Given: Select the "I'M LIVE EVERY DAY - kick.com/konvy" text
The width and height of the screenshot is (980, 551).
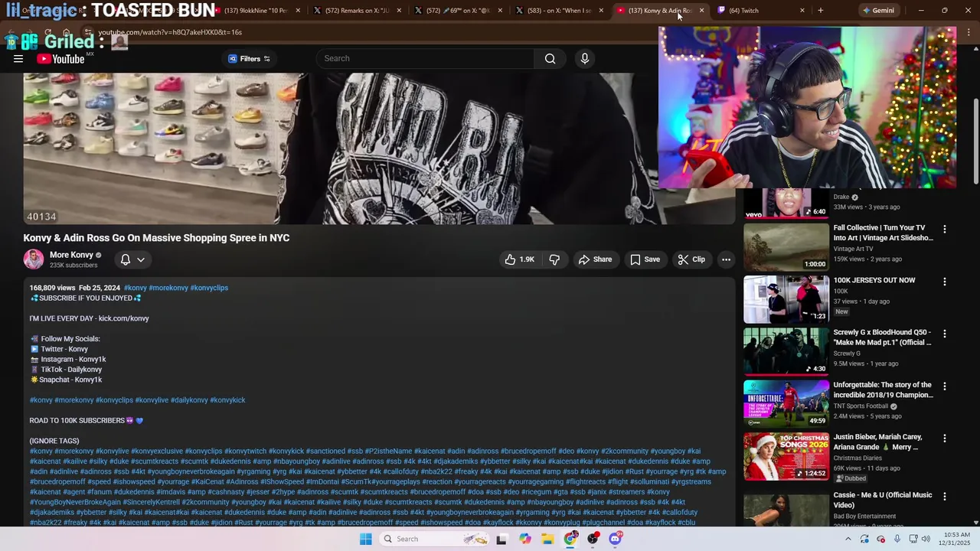Looking at the screenshot, I should [89, 318].
